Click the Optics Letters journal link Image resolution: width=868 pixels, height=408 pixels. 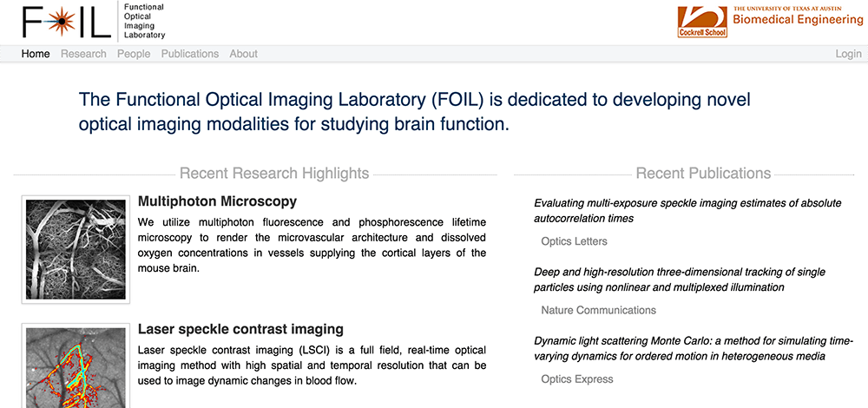coord(574,241)
